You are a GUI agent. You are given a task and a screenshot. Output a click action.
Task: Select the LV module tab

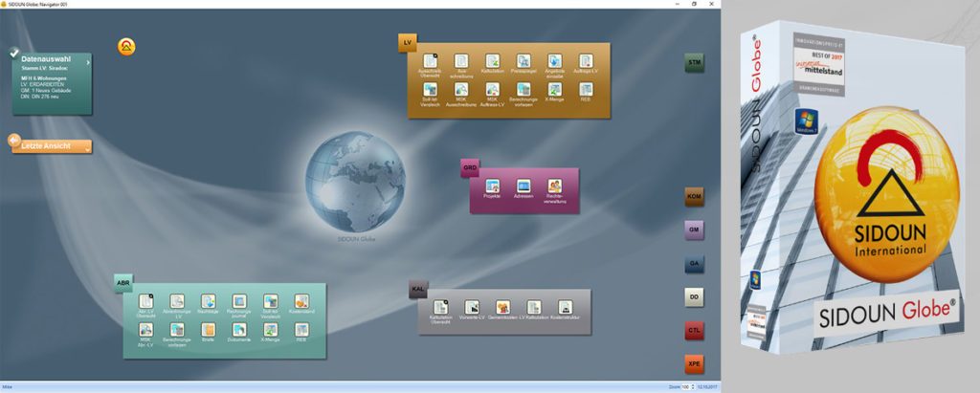[x=407, y=42]
